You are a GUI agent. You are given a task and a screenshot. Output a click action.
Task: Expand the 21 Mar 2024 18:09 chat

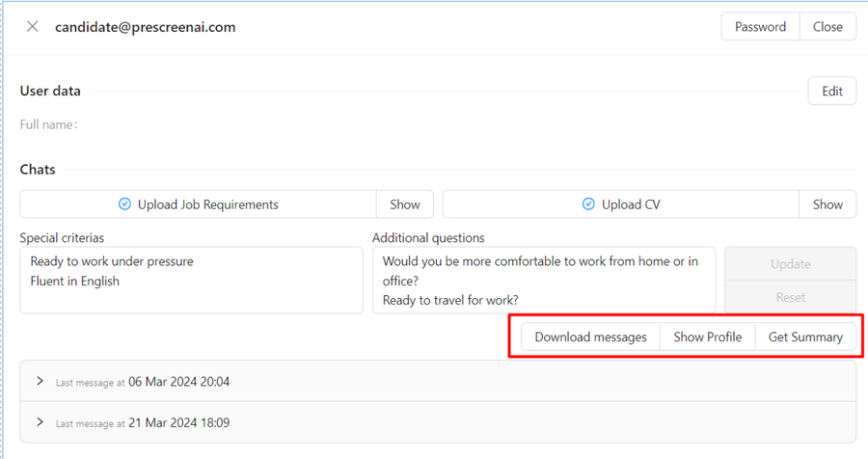pos(40,422)
